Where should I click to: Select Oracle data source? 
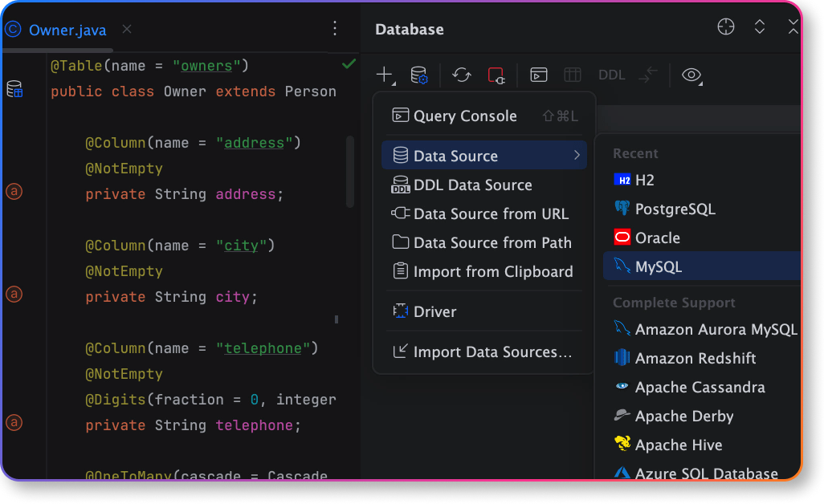702,238
